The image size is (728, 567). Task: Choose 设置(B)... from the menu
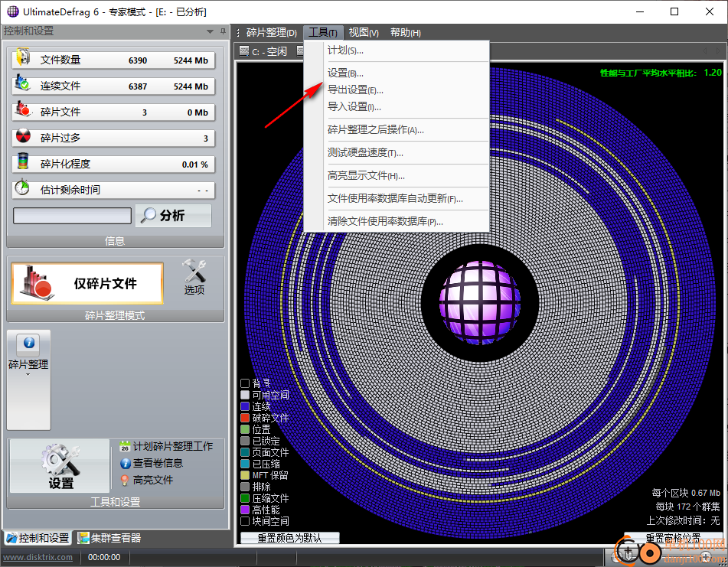click(x=397, y=73)
